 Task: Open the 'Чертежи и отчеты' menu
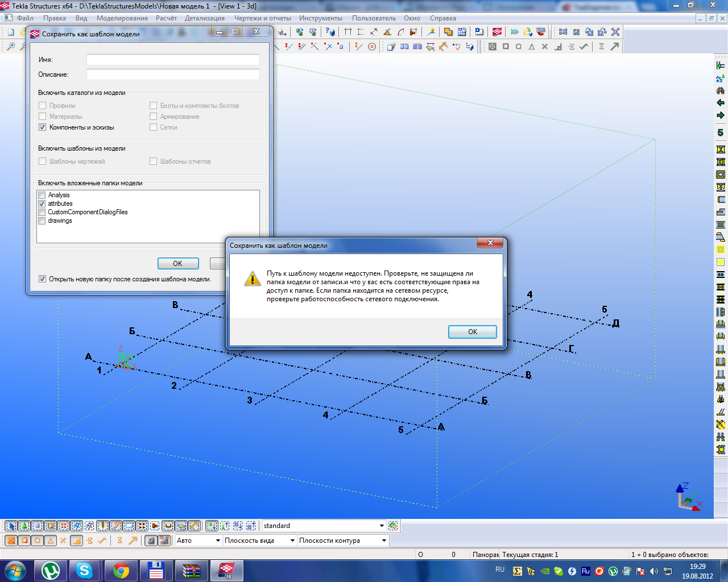[x=262, y=18]
